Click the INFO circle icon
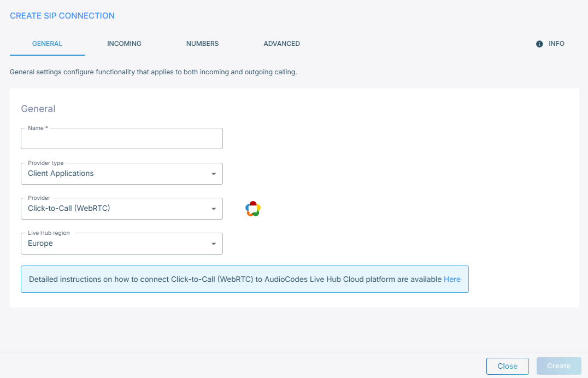The height and width of the screenshot is (378, 588). pos(539,44)
